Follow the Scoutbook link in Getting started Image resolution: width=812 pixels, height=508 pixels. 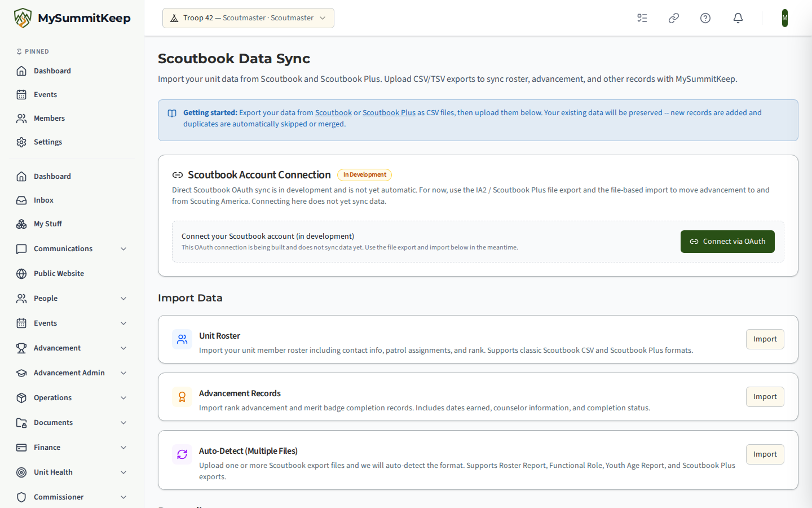tap(333, 113)
